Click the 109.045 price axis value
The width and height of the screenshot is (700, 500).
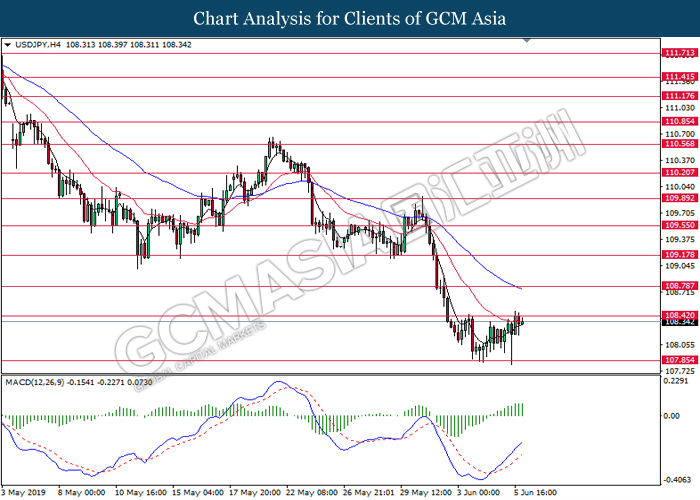coord(680,266)
